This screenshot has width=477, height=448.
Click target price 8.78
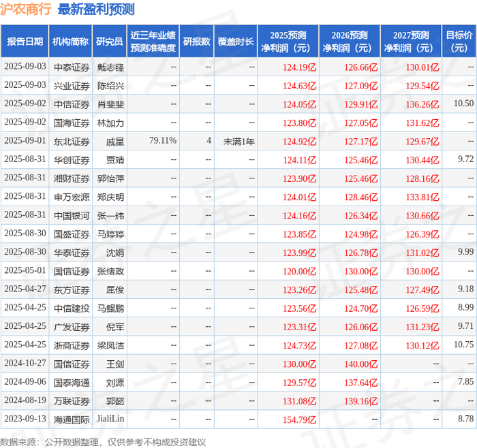click(x=465, y=419)
